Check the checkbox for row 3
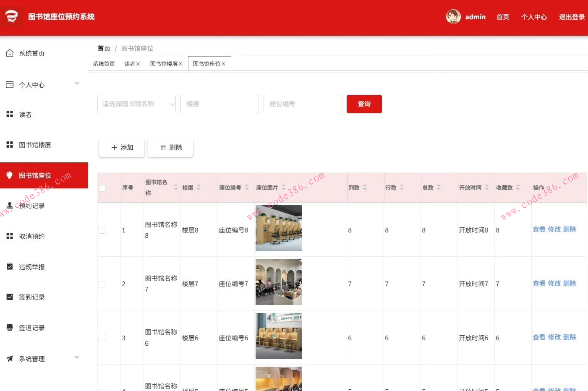Screen dimensions: 588x391 (102, 337)
